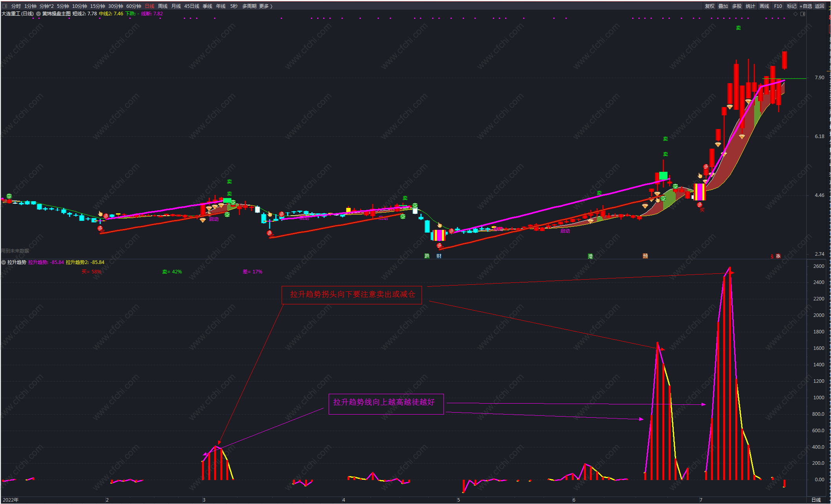This screenshot has height=504, width=831.
Task: Click the 画线 drawing button
Action: (764, 6)
